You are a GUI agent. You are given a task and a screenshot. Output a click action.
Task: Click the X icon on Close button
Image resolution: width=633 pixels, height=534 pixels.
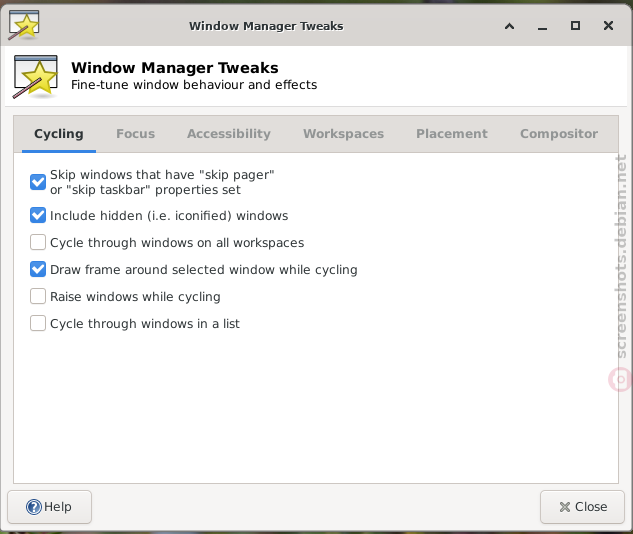(565, 507)
